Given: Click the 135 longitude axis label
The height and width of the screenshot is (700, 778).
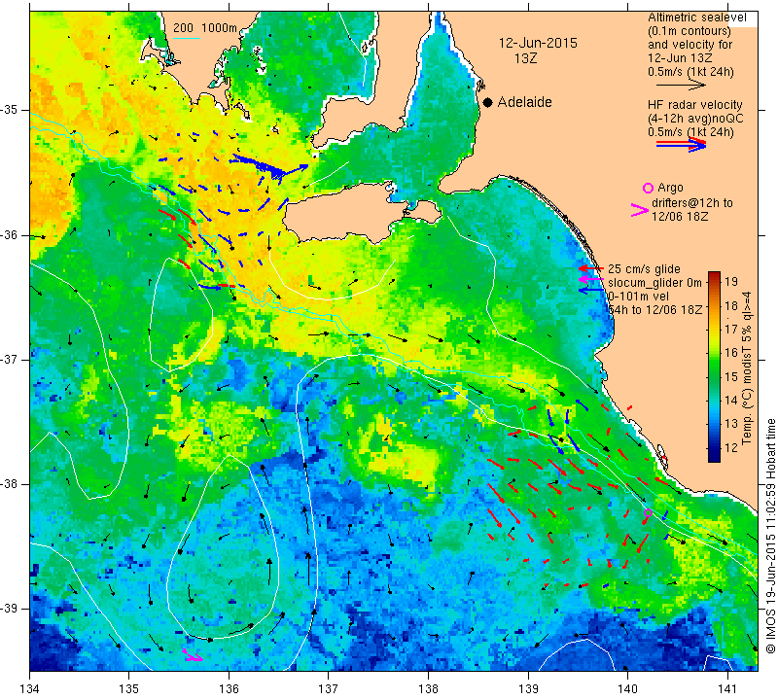Looking at the screenshot, I should 129,689.
